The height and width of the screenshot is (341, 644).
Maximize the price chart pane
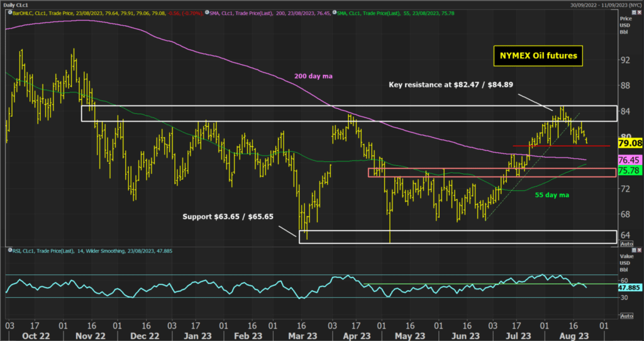click(635, 13)
